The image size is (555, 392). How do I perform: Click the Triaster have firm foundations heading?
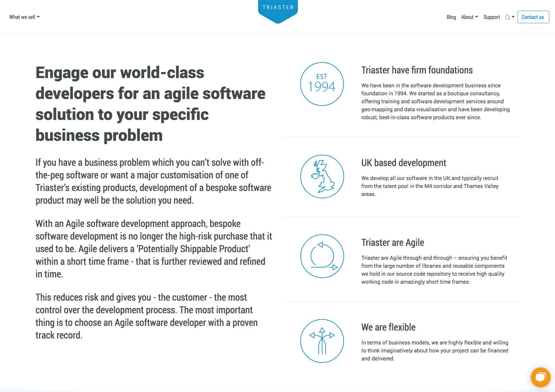coord(417,70)
